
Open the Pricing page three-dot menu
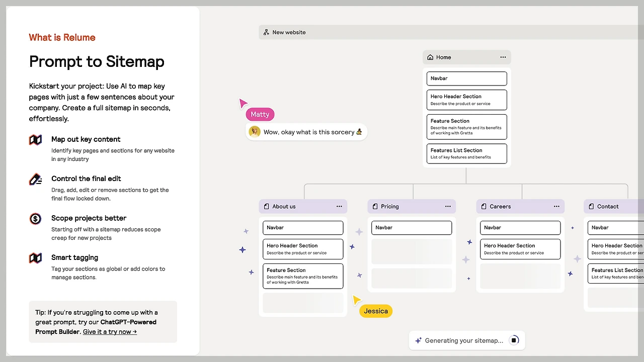pyautogui.click(x=448, y=207)
